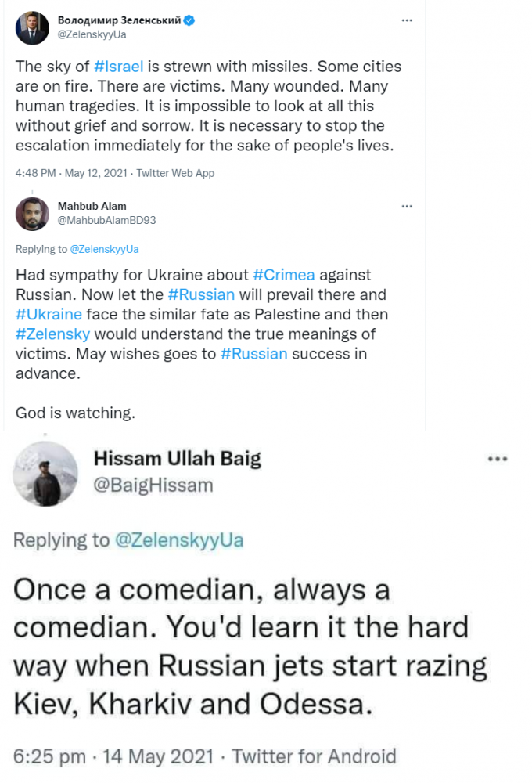Screen dimensions: 532x783
Task: View Zelenskyy's profile picture
Action: click(x=32, y=28)
